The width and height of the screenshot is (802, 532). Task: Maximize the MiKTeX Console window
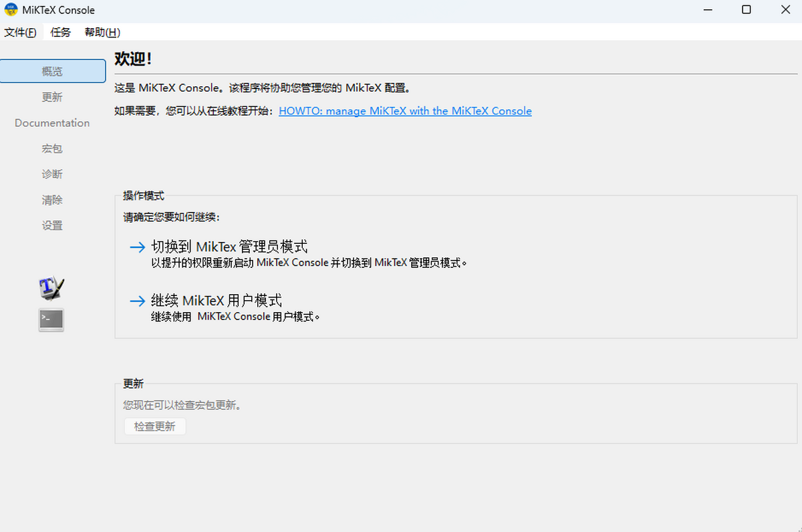tap(747, 10)
